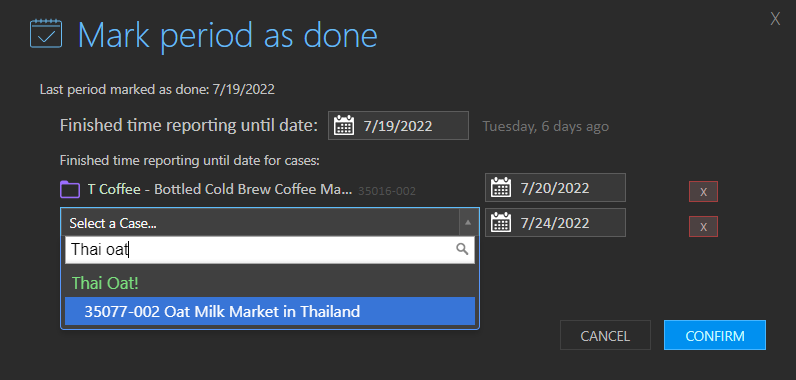
Task: Edit the 7/24/2022 case date field
Action: (555, 222)
